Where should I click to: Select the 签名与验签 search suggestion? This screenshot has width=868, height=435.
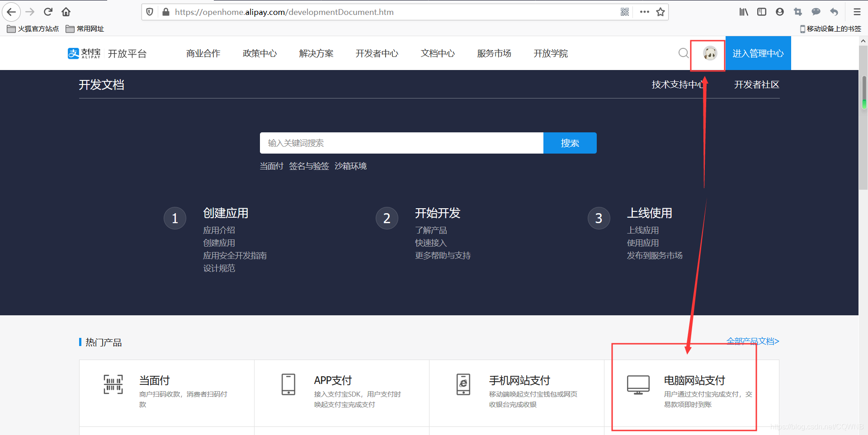click(309, 166)
